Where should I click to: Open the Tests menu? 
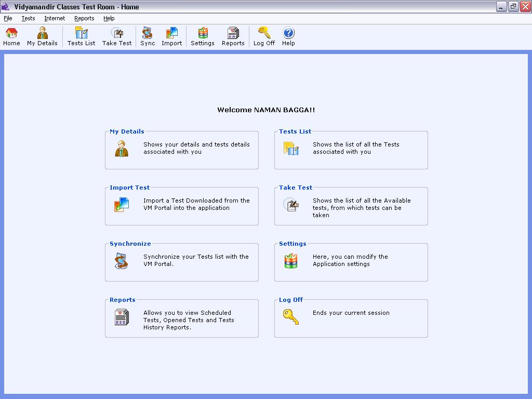pyautogui.click(x=28, y=18)
